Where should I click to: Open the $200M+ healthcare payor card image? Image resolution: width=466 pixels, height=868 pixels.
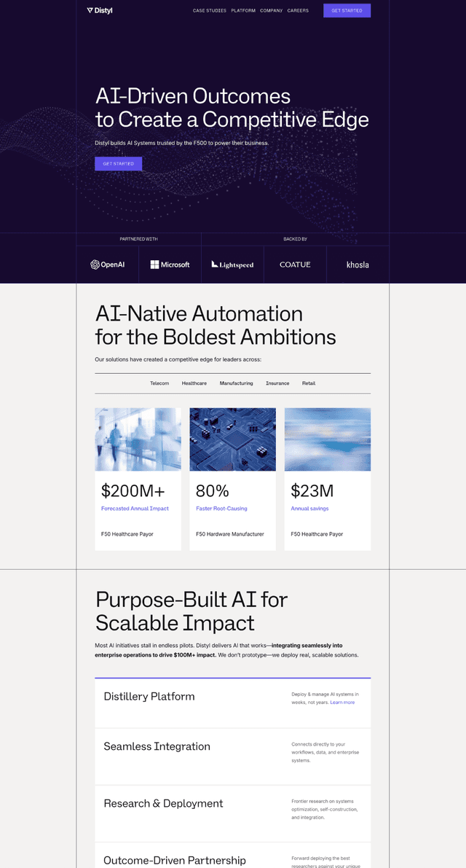(x=138, y=439)
